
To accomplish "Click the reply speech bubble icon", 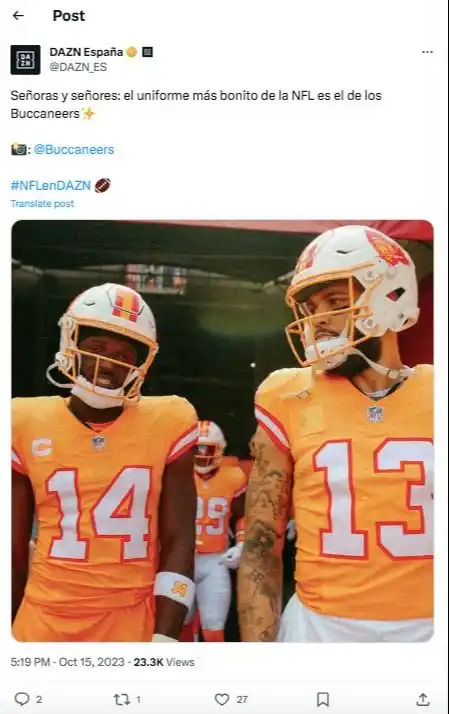I will click(22, 699).
